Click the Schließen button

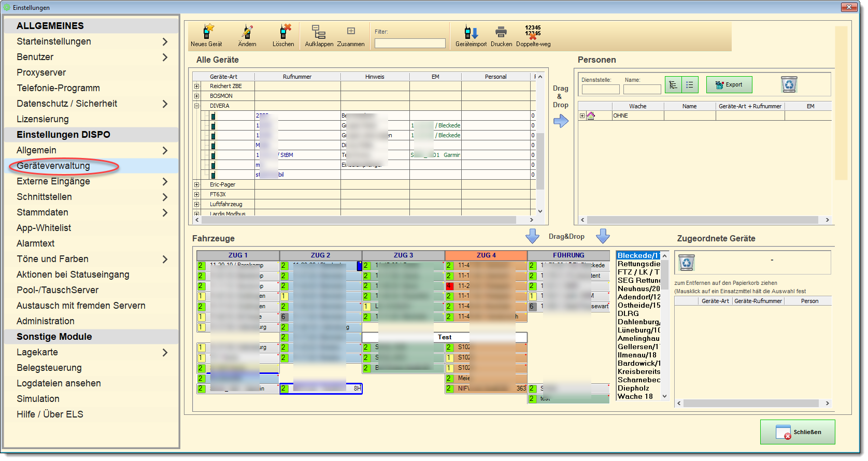pos(797,432)
